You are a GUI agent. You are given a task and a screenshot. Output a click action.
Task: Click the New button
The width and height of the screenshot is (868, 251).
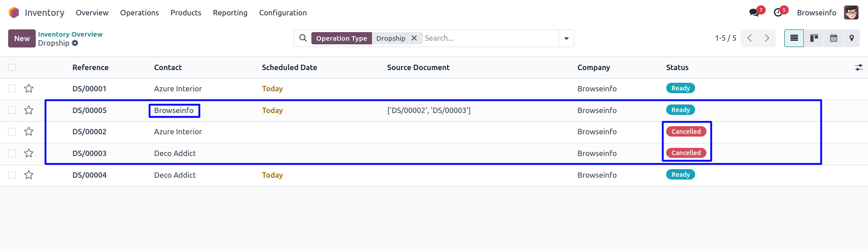click(22, 38)
